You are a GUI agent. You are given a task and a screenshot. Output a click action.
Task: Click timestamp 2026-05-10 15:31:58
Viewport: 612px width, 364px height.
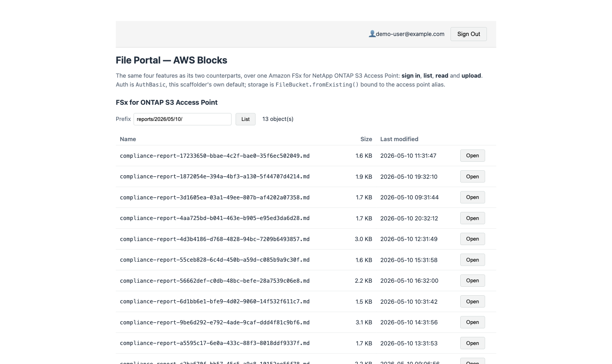[x=409, y=260]
